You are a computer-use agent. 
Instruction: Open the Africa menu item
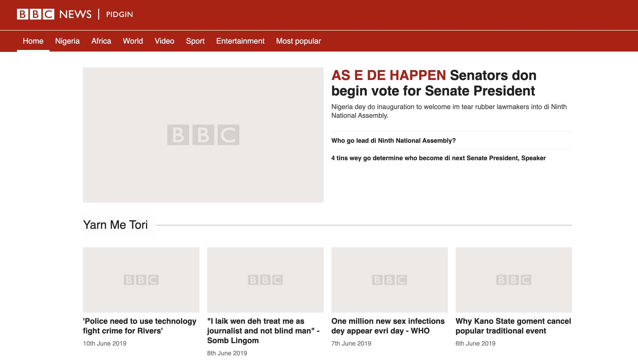click(x=101, y=41)
